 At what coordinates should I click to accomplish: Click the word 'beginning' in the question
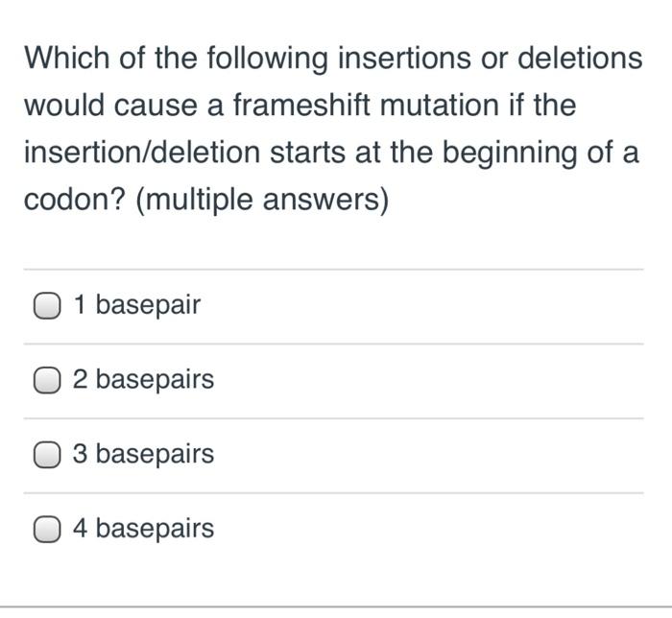[x=509, y=154]
